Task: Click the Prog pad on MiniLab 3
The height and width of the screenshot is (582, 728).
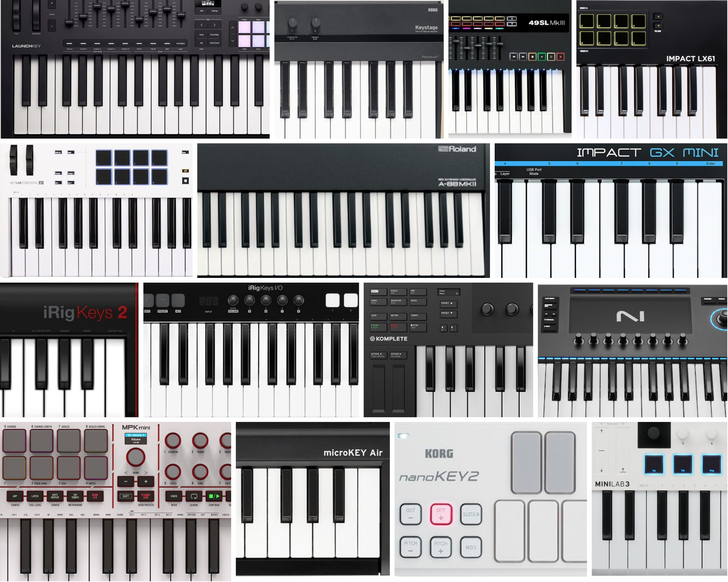Action: tap(712, 464)
